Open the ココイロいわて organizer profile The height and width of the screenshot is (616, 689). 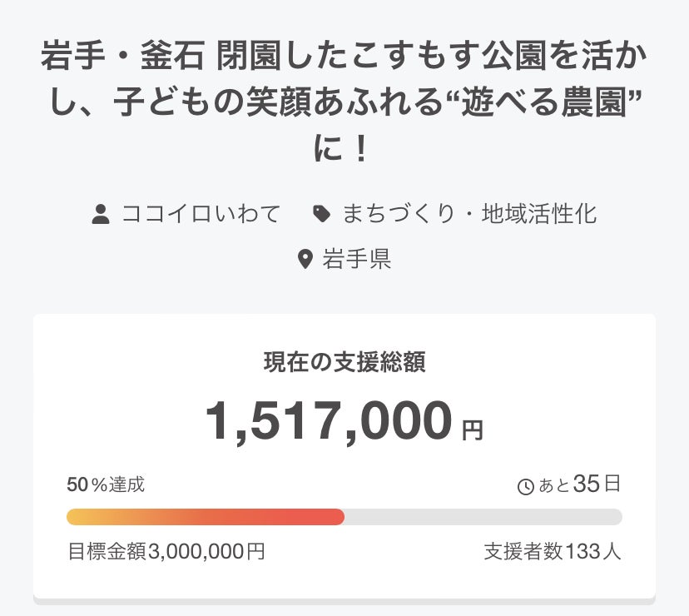coord(201,214)
